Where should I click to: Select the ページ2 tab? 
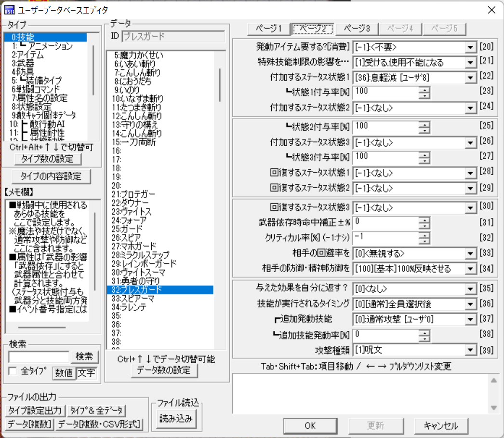(x=312, y=28)
